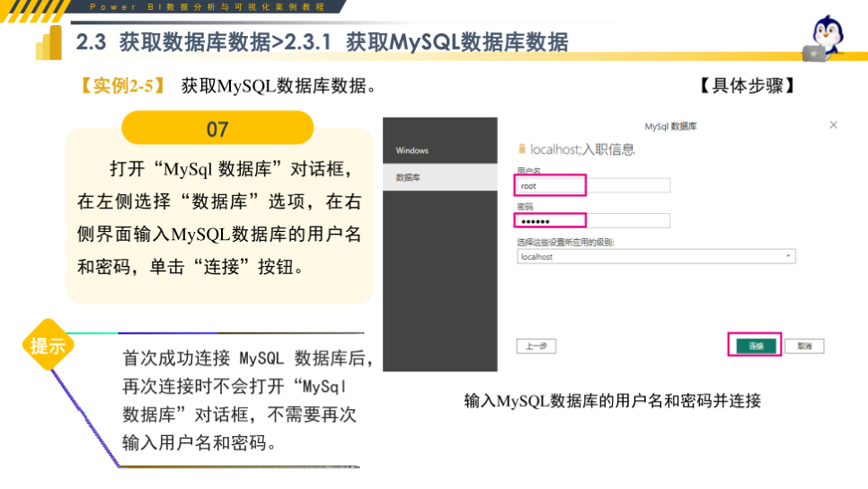Click the caption 输入MySQL数据库的用户名和密码并连接
The image size is (868, 489).
pos(612,400)
